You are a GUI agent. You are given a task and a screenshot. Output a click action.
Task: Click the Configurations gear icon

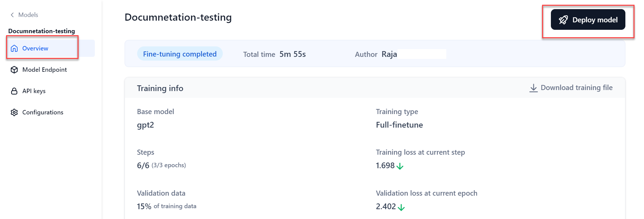coord(14,112)
